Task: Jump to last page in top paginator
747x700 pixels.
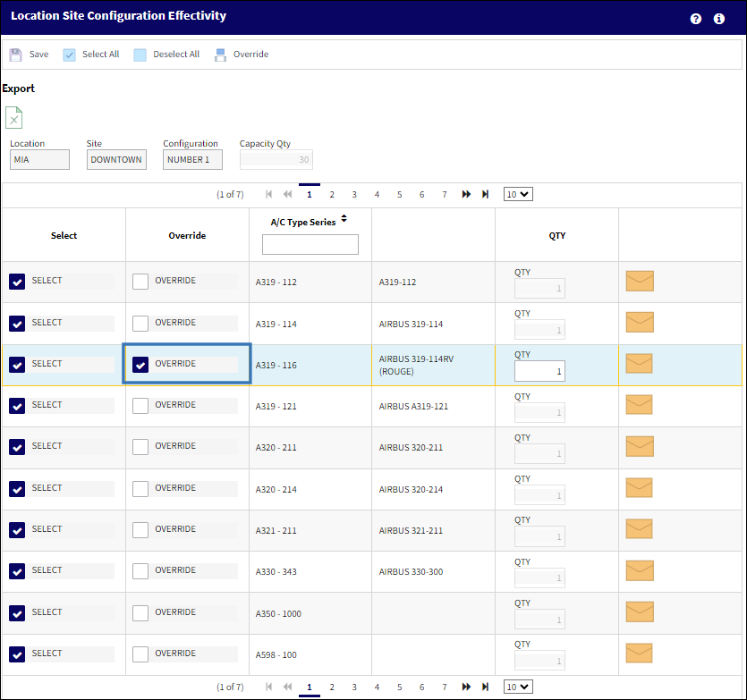Action: [x=485, y=194]
